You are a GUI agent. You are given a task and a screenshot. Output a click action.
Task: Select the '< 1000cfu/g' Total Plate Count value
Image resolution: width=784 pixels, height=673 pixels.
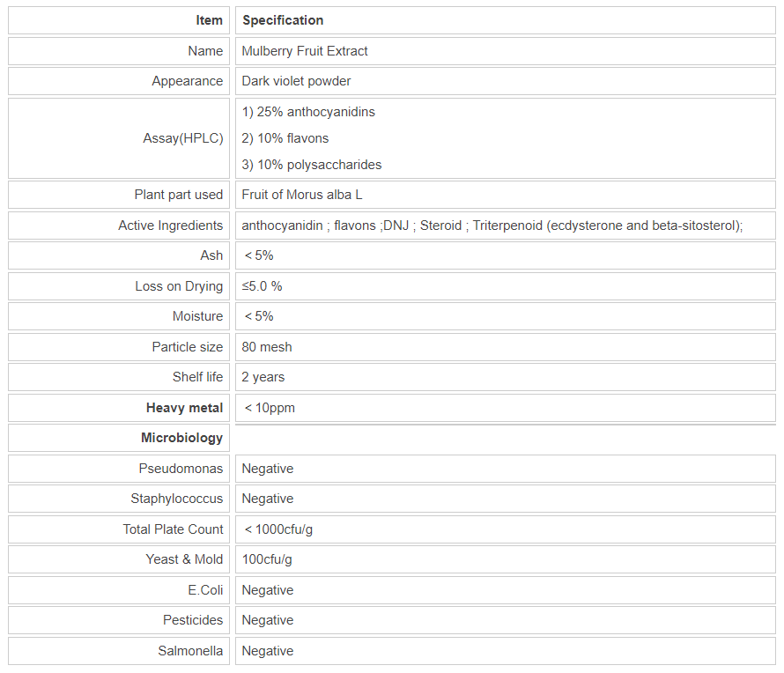(x=277, y=529)
